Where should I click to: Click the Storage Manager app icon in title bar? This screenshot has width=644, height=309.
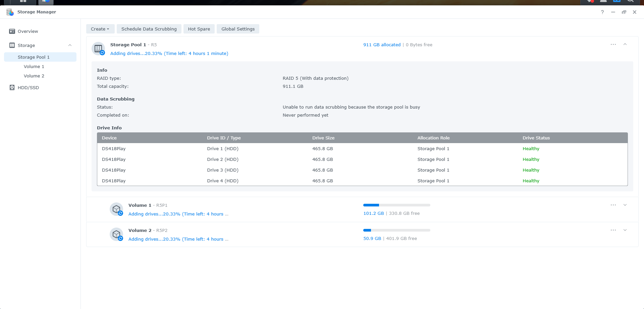[10, 12]
